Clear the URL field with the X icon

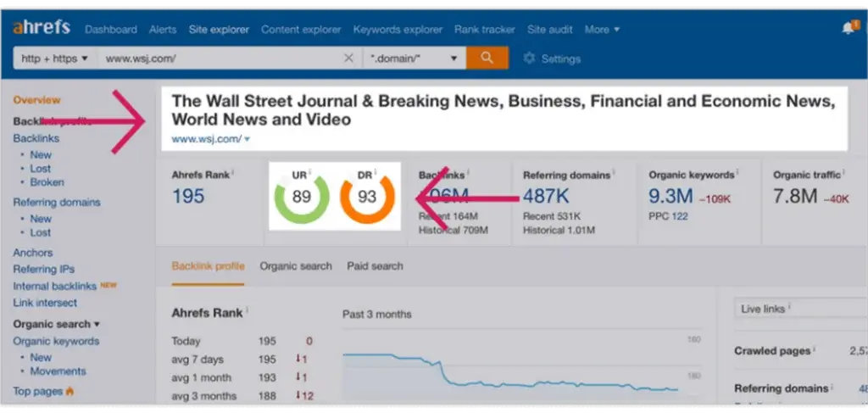(348, 59)
